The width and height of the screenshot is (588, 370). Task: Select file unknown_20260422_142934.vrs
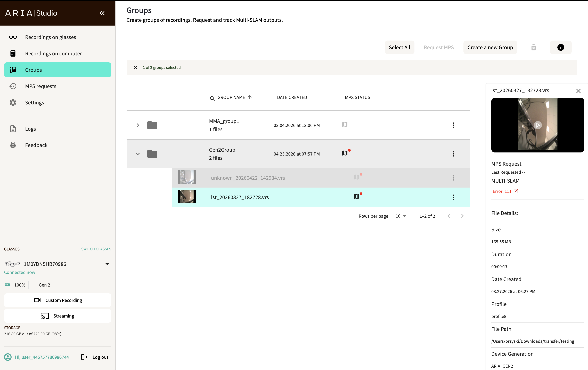(x=248, y=178)
